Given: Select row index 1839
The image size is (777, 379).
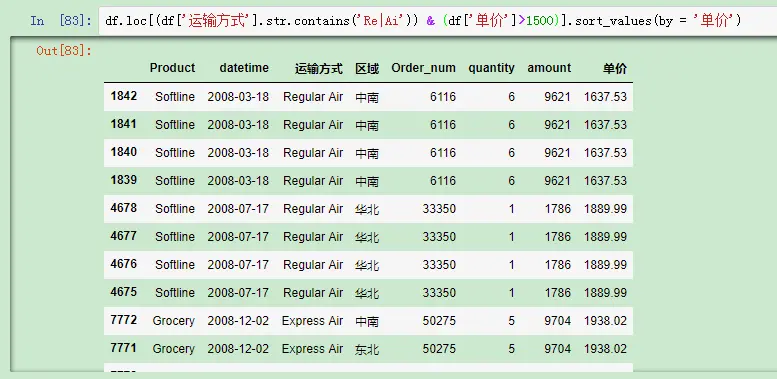Looking at the screenshot, I should [x=124, y=179].
